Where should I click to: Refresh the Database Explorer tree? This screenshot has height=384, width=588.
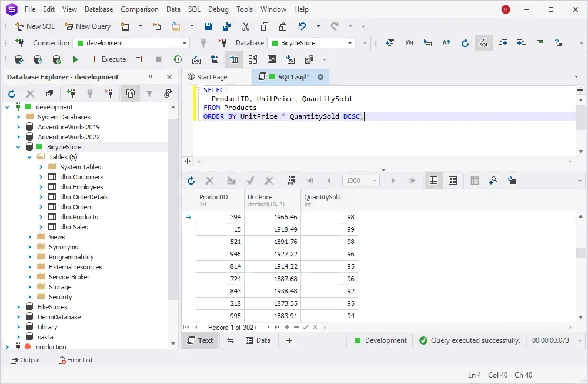[x=12, y=94]
